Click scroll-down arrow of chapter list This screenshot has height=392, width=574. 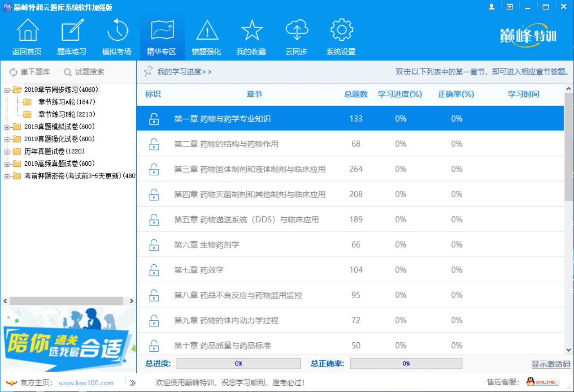[x=569, y=350]
